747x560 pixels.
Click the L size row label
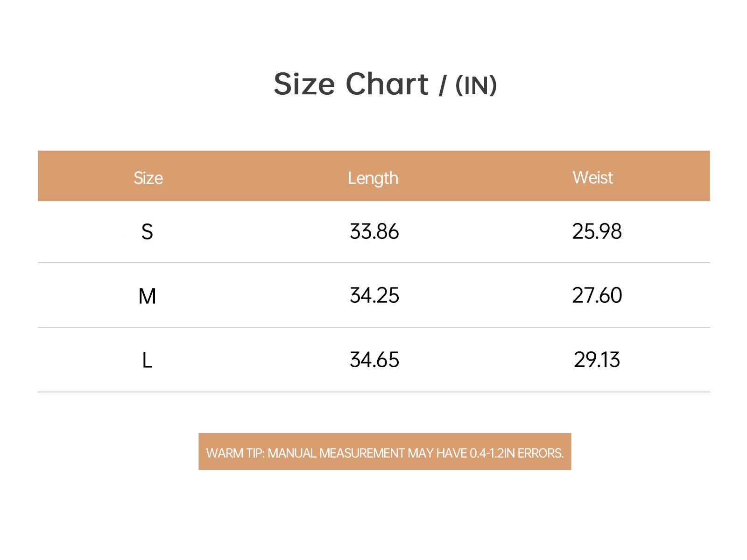click(147, 360)
